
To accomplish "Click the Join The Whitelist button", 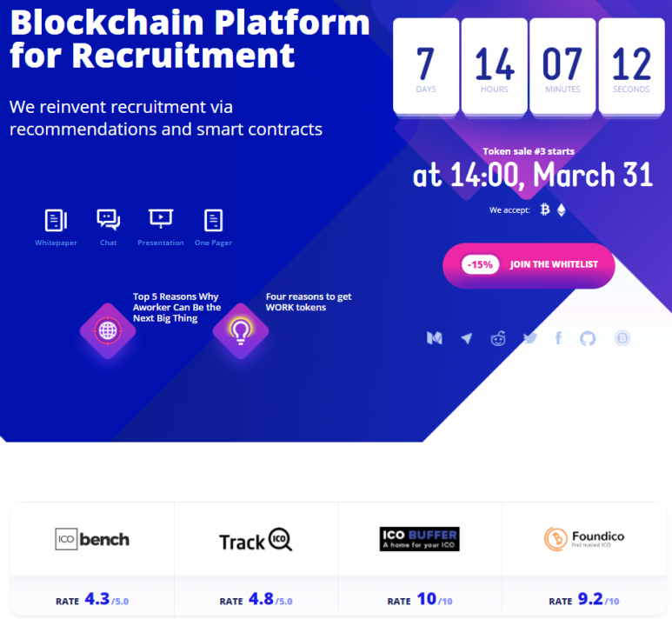I will 529,265.
